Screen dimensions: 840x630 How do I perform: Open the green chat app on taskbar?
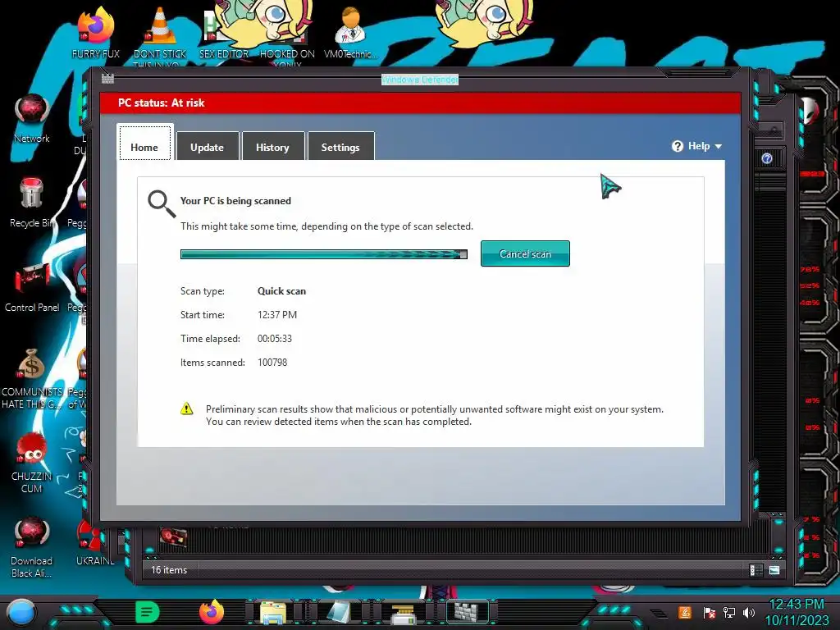coord(148,612)
